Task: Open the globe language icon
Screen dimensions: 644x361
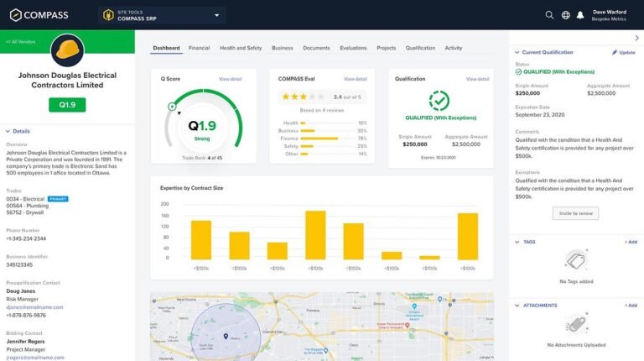Action: tap(565, 15)
